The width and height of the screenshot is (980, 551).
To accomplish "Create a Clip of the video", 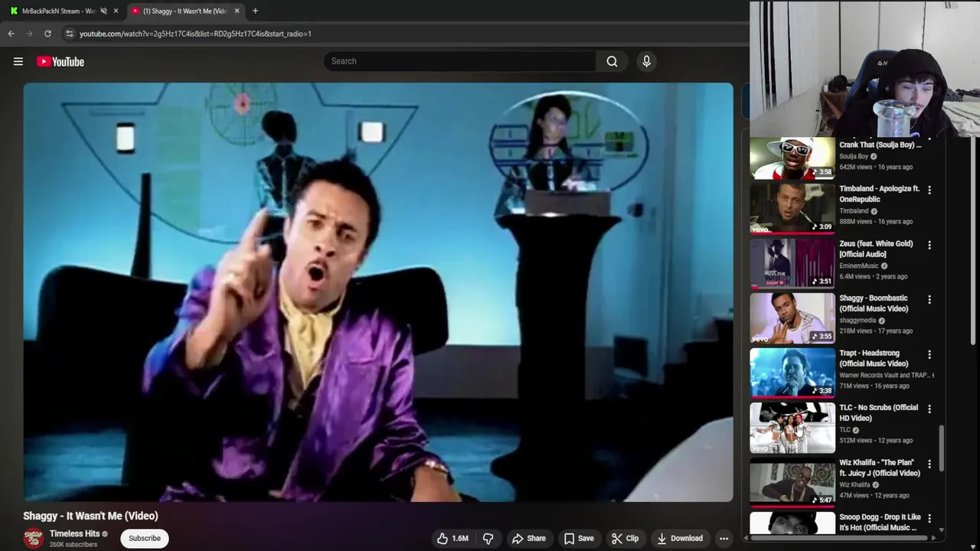I will (625, 538).
